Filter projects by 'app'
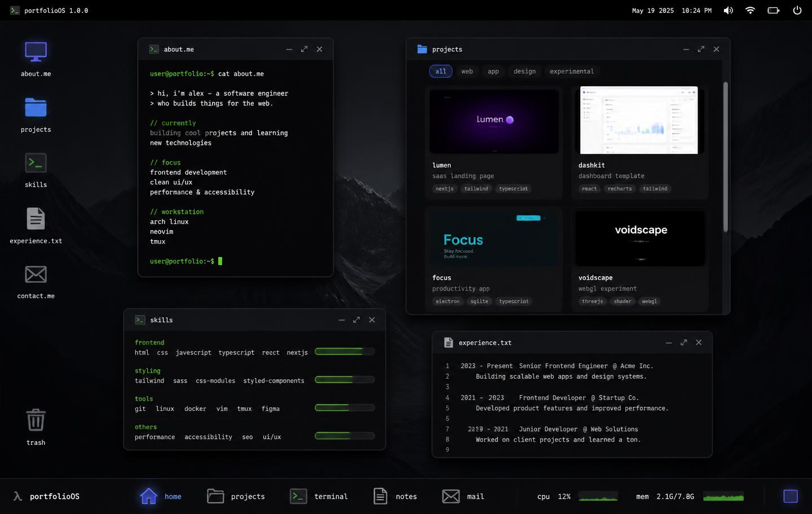The width and height of the screenshot is (812, 514). [x=493, y=72]
